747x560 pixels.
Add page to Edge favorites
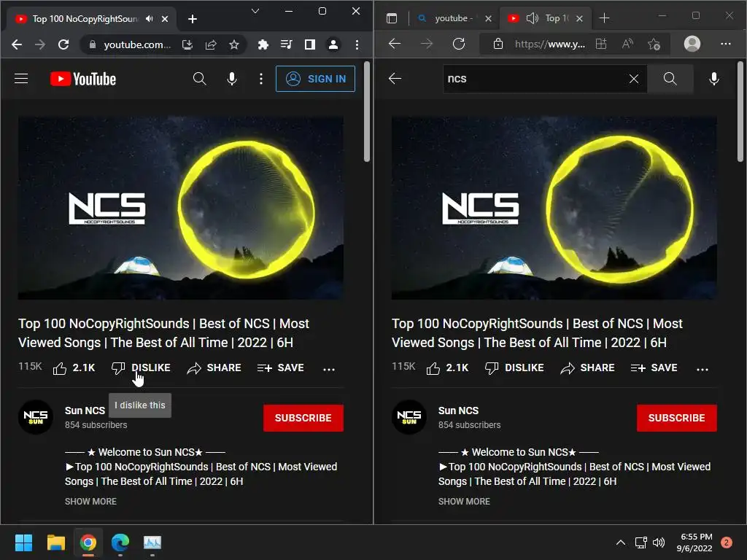654,44
